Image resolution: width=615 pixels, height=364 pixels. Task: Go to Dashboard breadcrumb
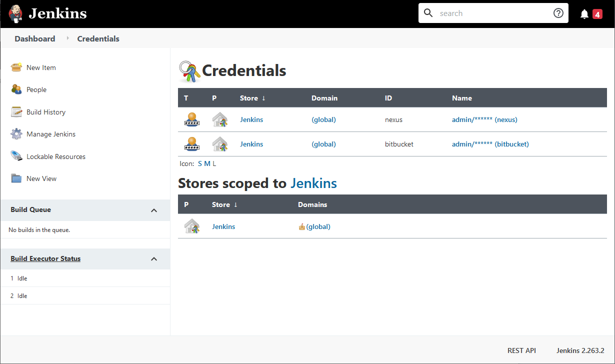35,38
